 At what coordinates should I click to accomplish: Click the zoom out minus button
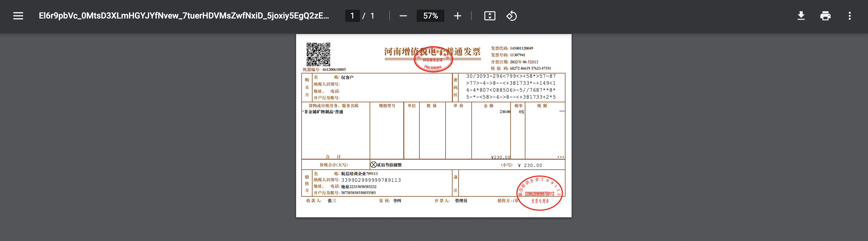pos(403,16)
